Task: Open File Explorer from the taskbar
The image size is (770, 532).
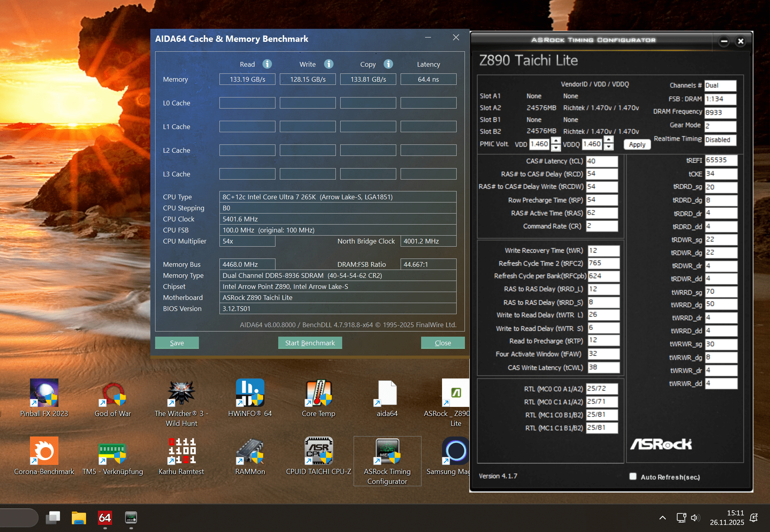Action: click(79, 518)
